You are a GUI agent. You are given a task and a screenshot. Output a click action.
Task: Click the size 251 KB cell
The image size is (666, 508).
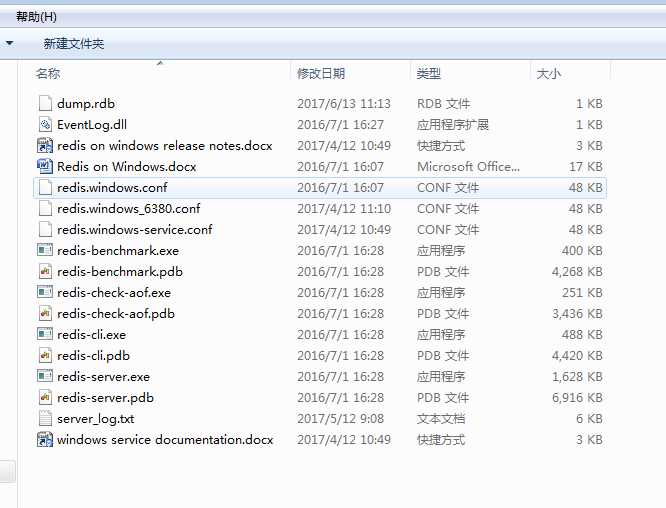click(x=582, y=293)
